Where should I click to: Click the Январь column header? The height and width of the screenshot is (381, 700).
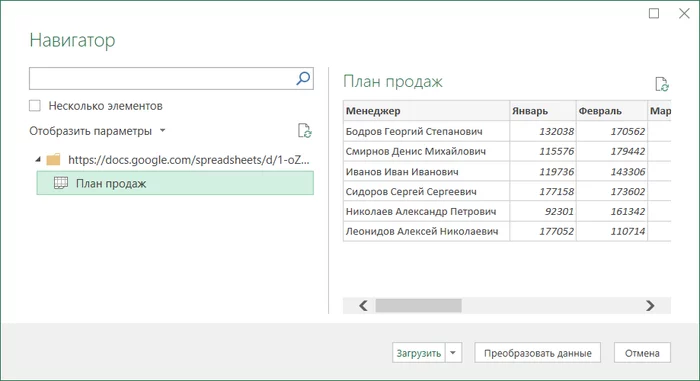click(543, 111)
